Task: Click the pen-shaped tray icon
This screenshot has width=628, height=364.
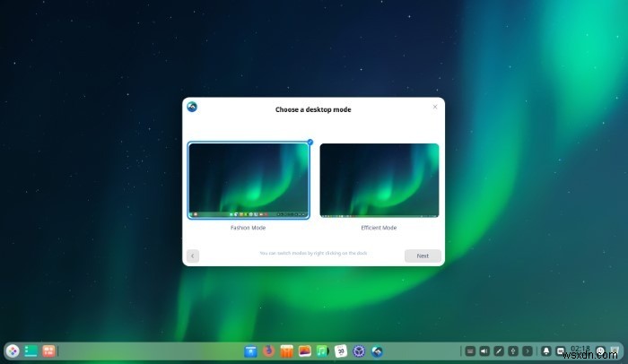Action: pos(499,351)
